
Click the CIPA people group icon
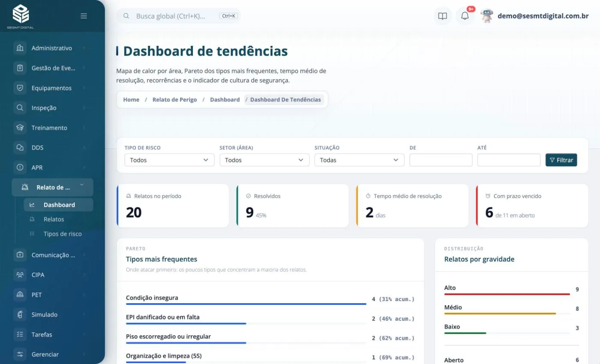point(20,274)
